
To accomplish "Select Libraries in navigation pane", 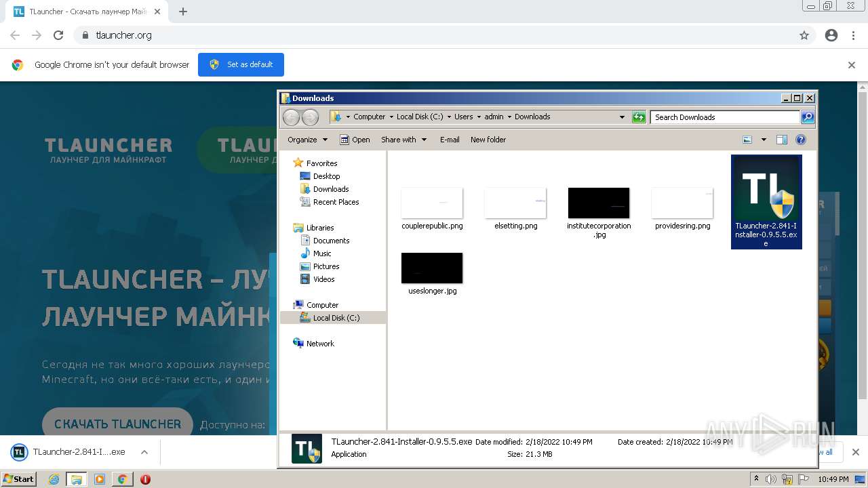I will tap(320, 228).
